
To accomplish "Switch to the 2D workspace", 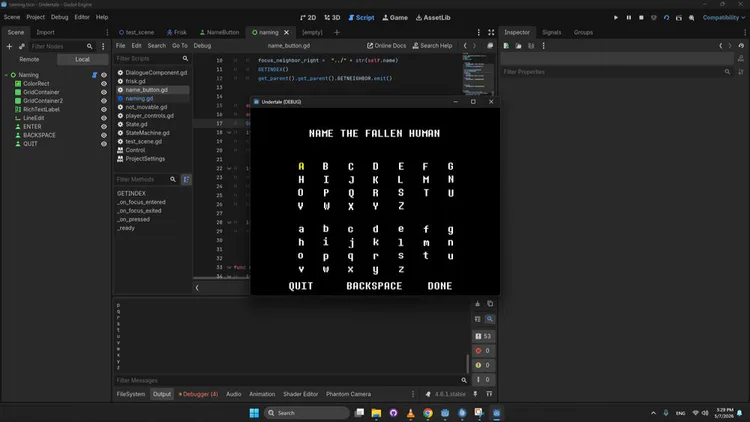I will click(308, 18).
